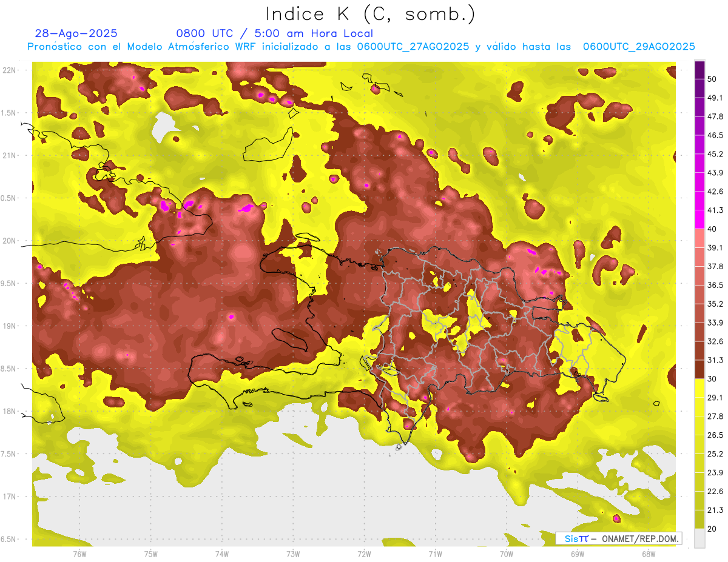
Task: Click the dark brown color bar segment between 30 and 31.3
Action: tap(699, 369)
